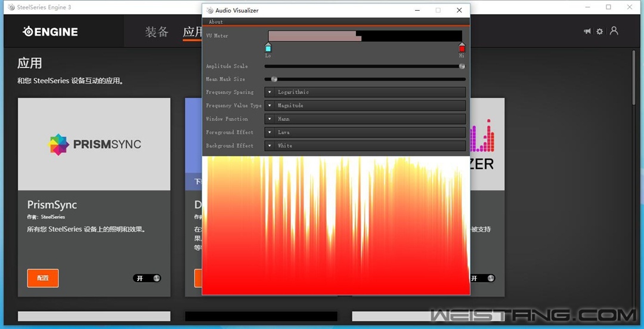
Task: Open the Frequency Spacing dropdown arrow
Action: point(270,92)
